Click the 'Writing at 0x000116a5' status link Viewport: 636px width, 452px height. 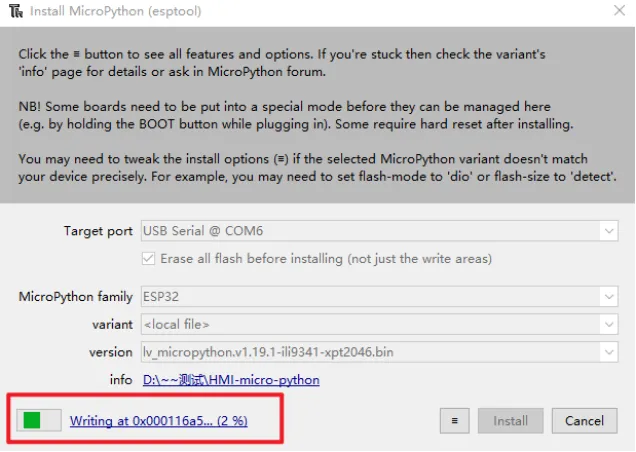[158, 421]
